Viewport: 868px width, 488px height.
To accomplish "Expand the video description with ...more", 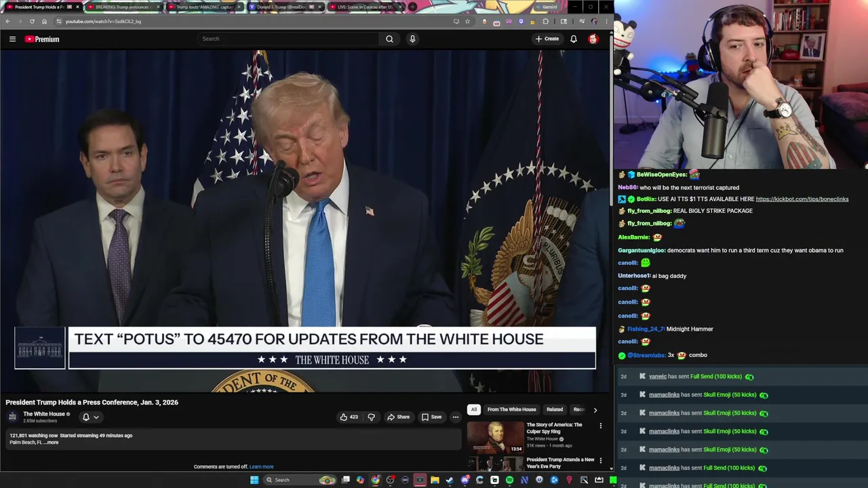I will (x=52, y=443).
